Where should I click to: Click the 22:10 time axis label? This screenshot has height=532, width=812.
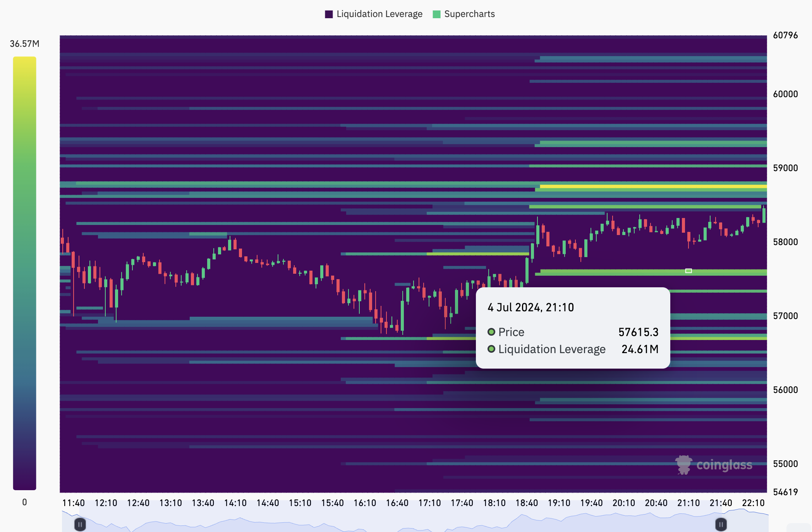point(753,503)
